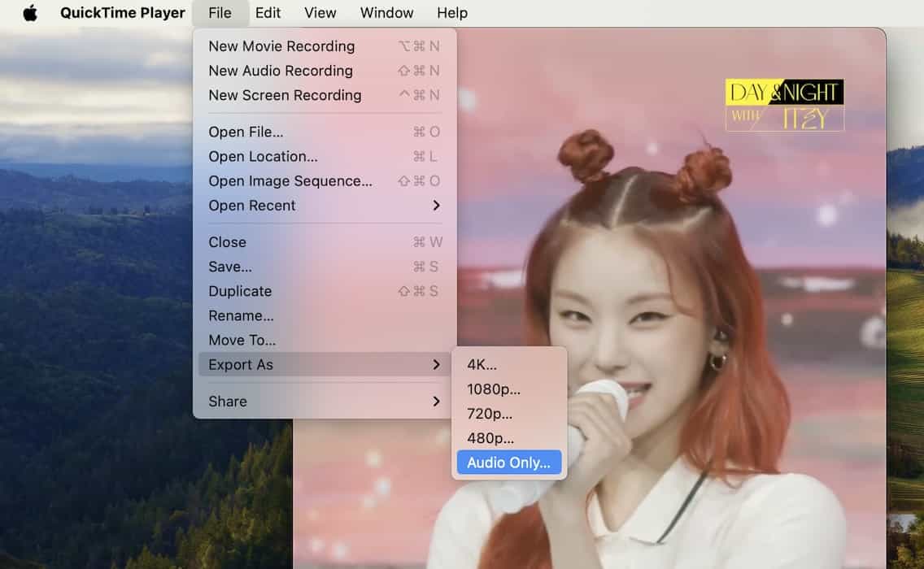
Task: Click the QuickTime Player app menu
Action: 122,13
